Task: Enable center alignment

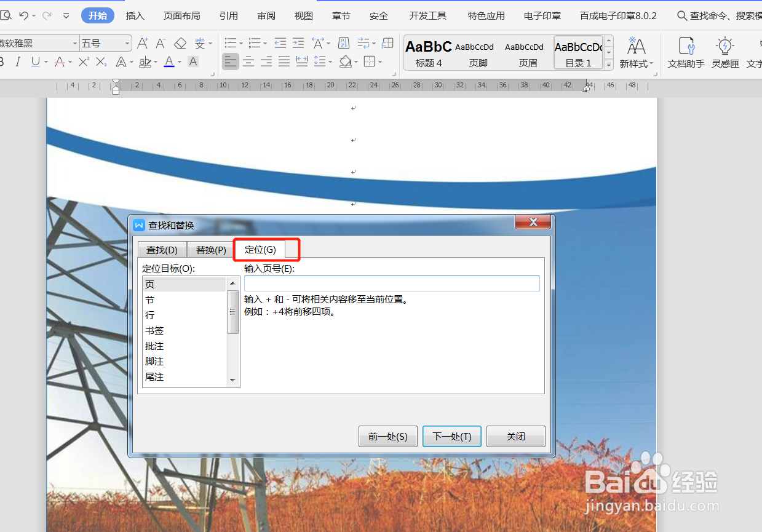Action: point(248,61)
